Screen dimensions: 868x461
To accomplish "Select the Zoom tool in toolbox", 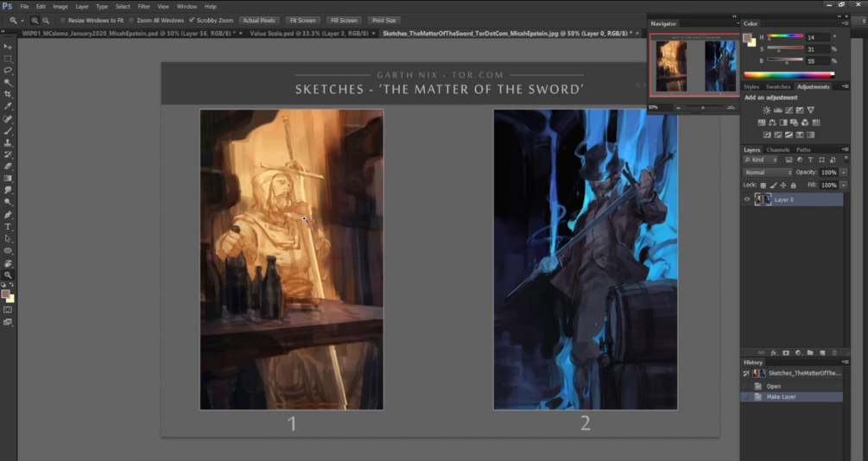I will (x=8, y=275).
